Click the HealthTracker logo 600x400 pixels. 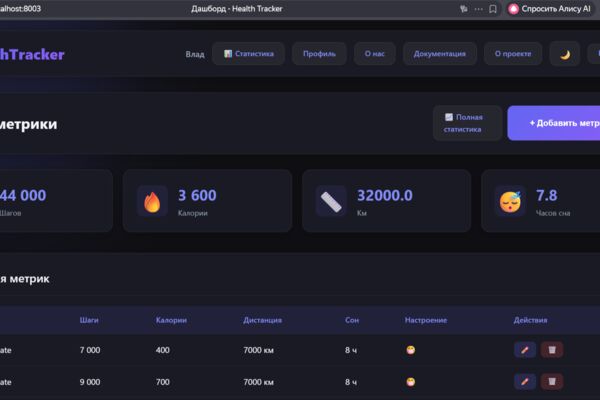point(32,54)
